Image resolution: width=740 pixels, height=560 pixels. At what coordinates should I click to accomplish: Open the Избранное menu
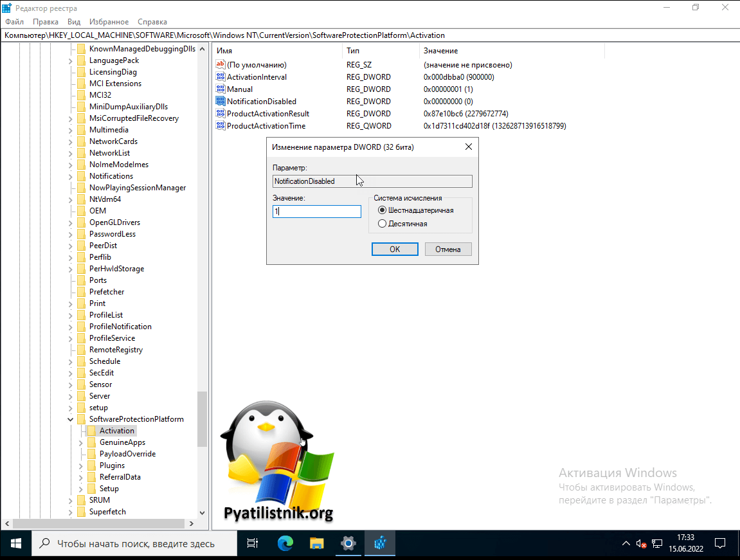[x=109, y=22]
